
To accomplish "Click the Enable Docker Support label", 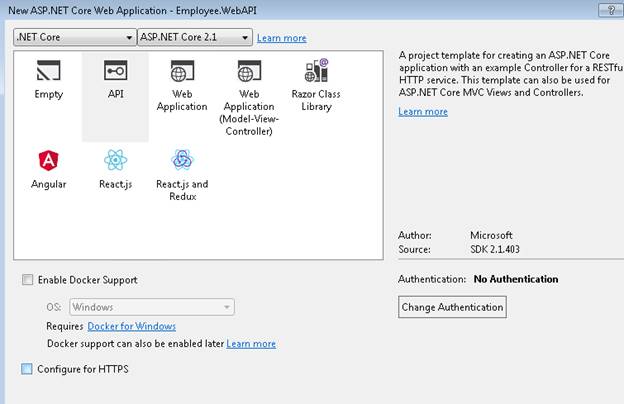I will click(88, 280).
